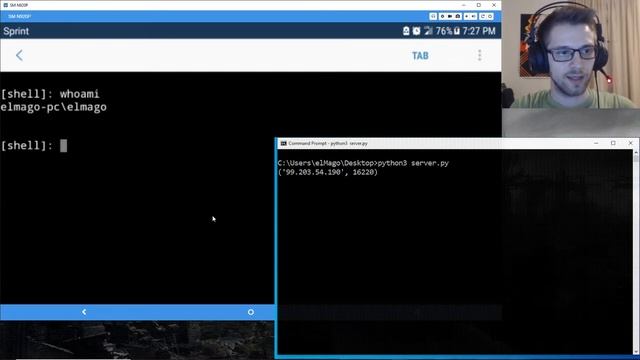Image resolution: width=640 pixels, height=360 pixels.
Task: Click the 76% battery percentage text
Action: click(x=444, y=31)
